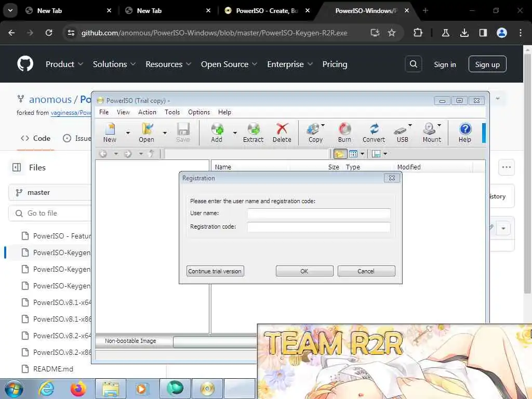Open the Pricing link on GitHub
The width and height of the screenshot is (532, 399).
pyautogui.click(x=335, y=64)
